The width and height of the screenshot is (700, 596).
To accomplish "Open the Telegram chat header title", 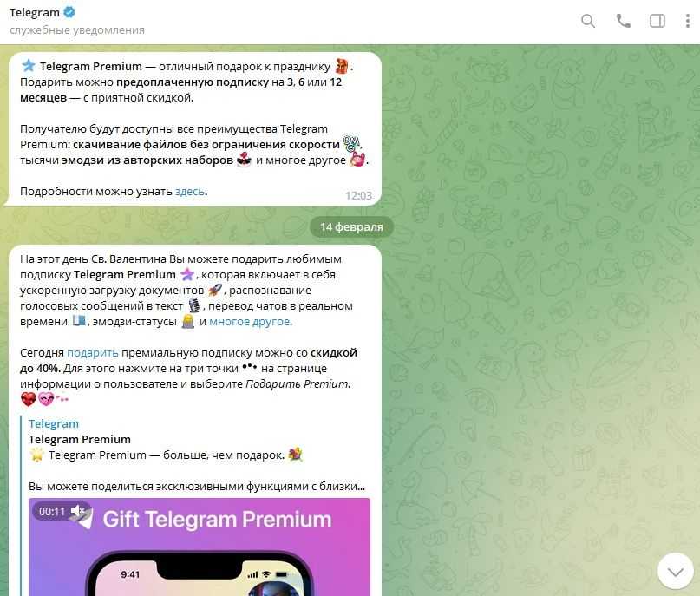I will point(35,12).
